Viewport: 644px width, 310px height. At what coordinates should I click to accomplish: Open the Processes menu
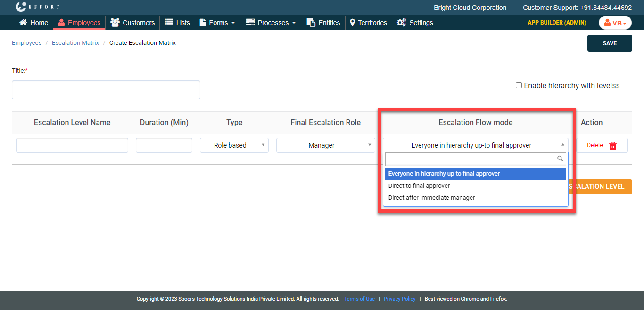(271, 23)
